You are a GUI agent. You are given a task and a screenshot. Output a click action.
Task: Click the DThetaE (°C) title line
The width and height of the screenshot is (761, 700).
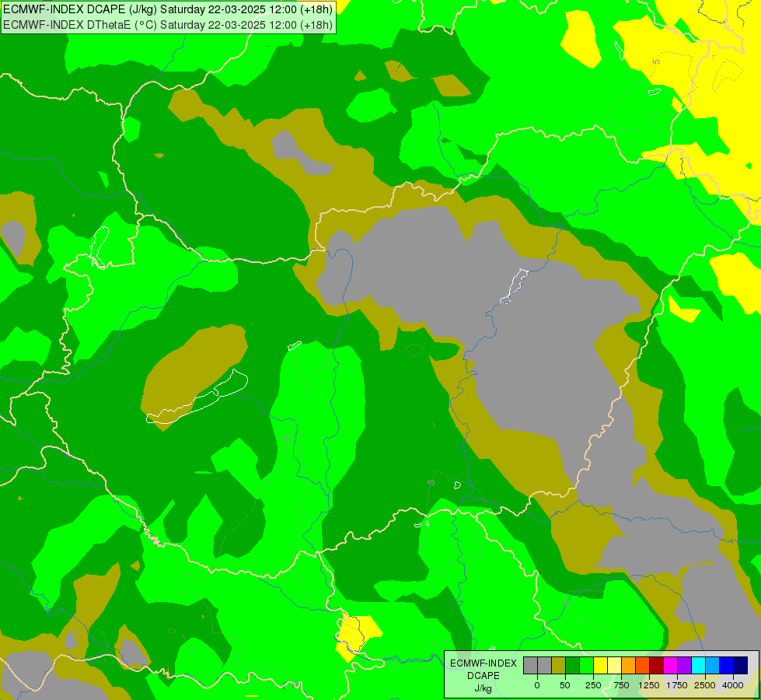168,25
